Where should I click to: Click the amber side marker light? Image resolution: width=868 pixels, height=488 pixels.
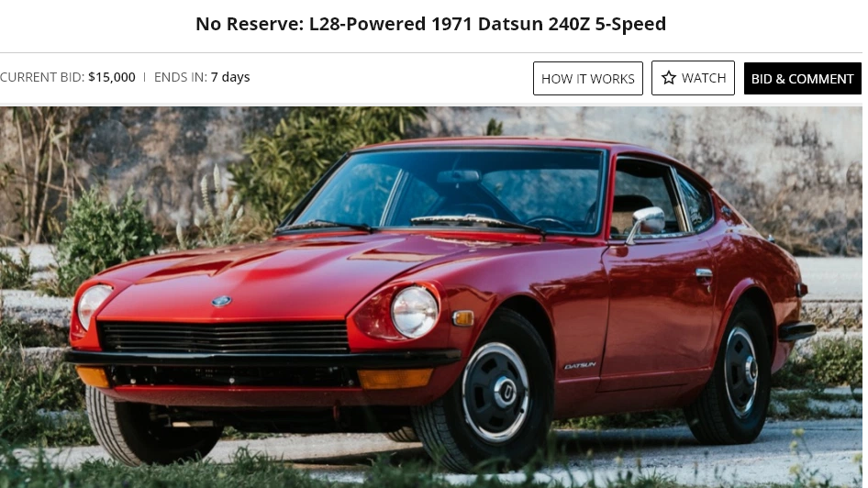click(462, 317)
